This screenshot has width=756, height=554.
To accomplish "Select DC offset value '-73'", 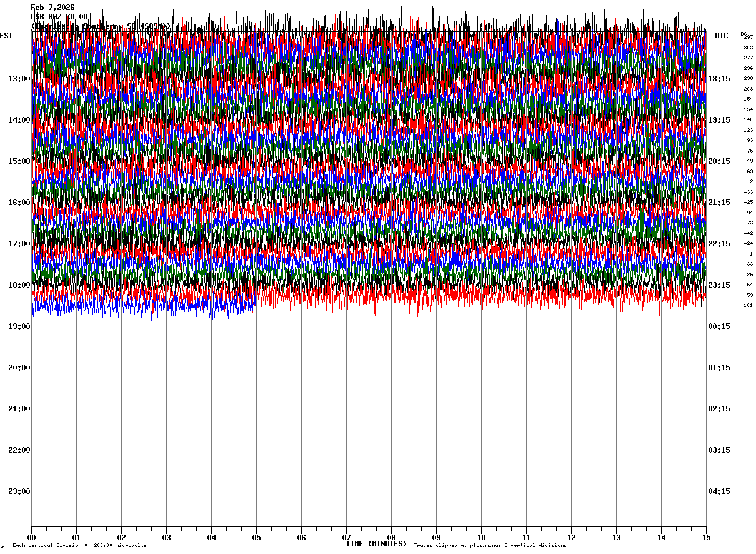I will (x=748, y=223).
